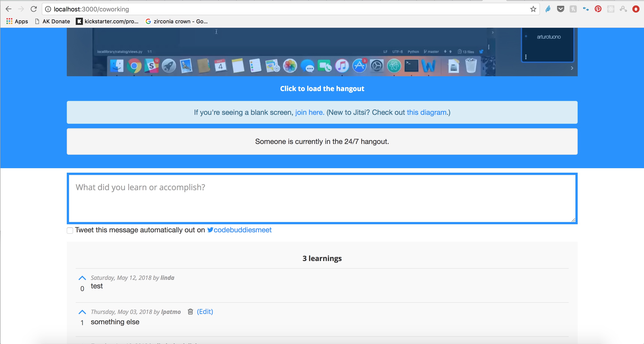Bookmark page with star icon

533,9
